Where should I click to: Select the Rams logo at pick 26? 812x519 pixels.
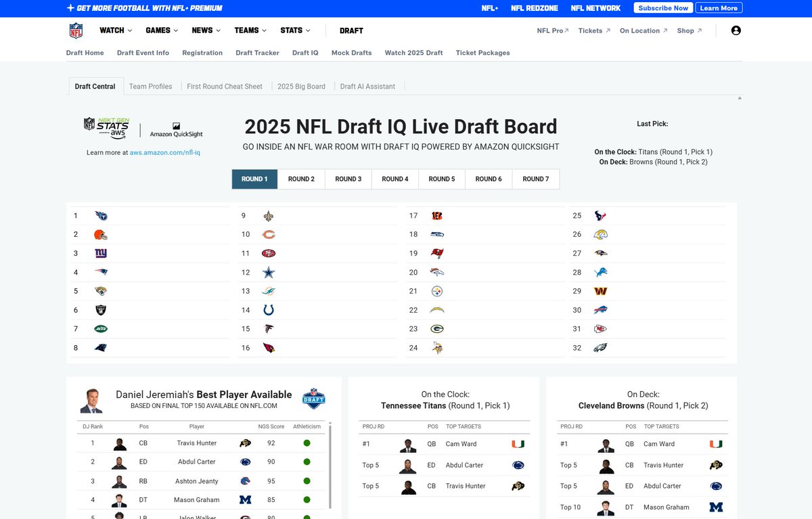tap(600, 235)
